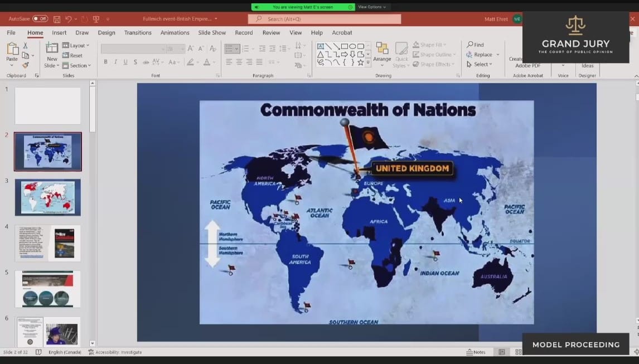The width and height of the screenshot is (639, 364).
Task: Click the Undo arrow icon
Action: (x=68, y=19)
